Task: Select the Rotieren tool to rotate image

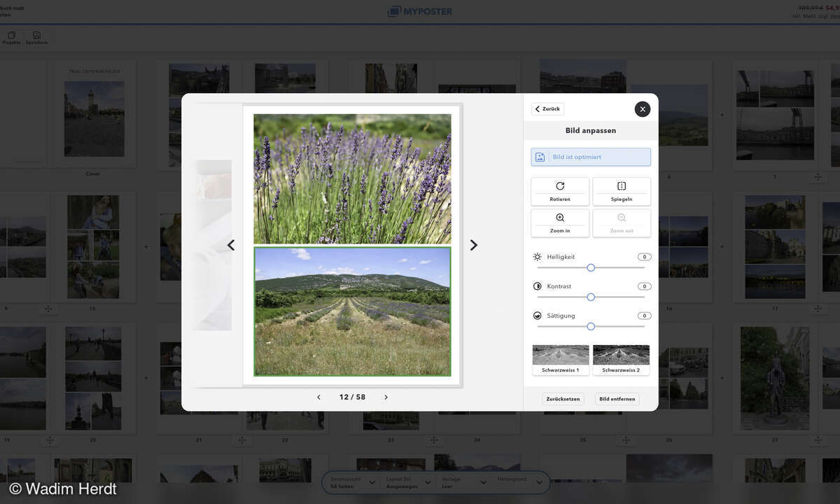Action: [x=560, y=190]
